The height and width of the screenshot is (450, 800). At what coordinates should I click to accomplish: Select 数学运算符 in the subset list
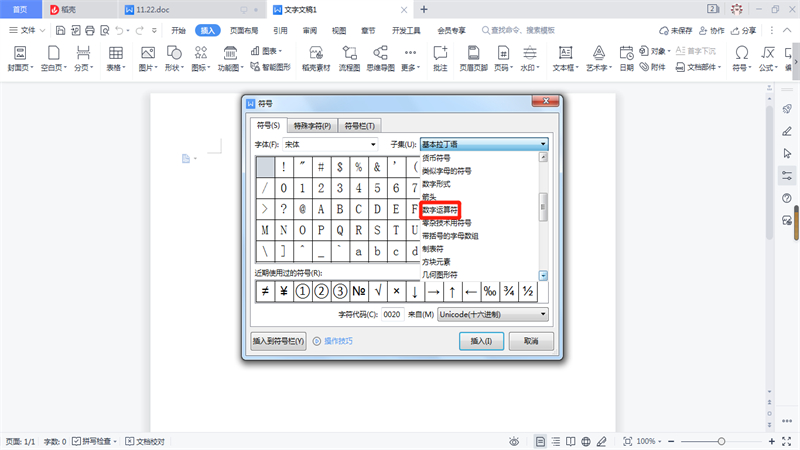point(440,211)
